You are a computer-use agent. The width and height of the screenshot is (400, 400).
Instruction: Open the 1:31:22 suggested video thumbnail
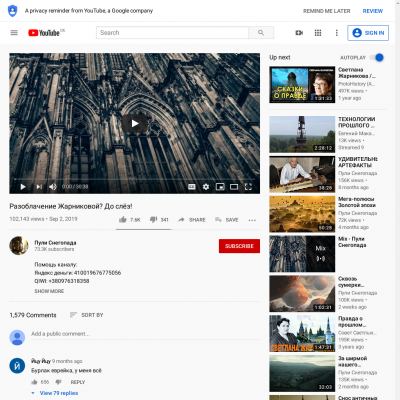[302, 84]
